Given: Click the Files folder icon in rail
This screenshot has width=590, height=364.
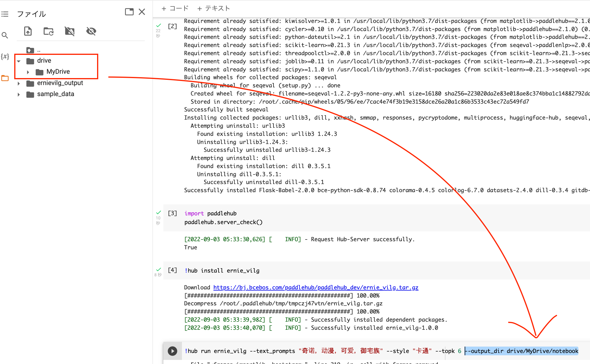Looking at the screenshot, I should click(5, 78).
